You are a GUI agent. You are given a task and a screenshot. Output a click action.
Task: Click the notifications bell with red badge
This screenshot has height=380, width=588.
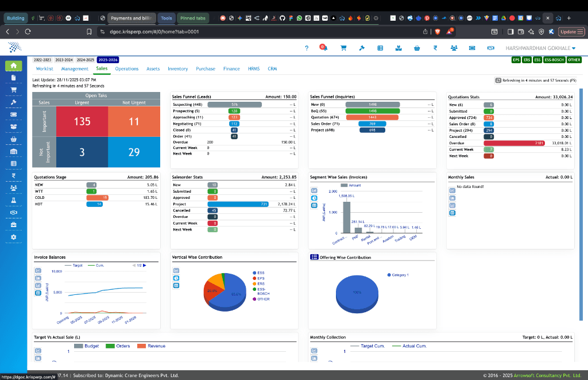(x=324, y=48)
